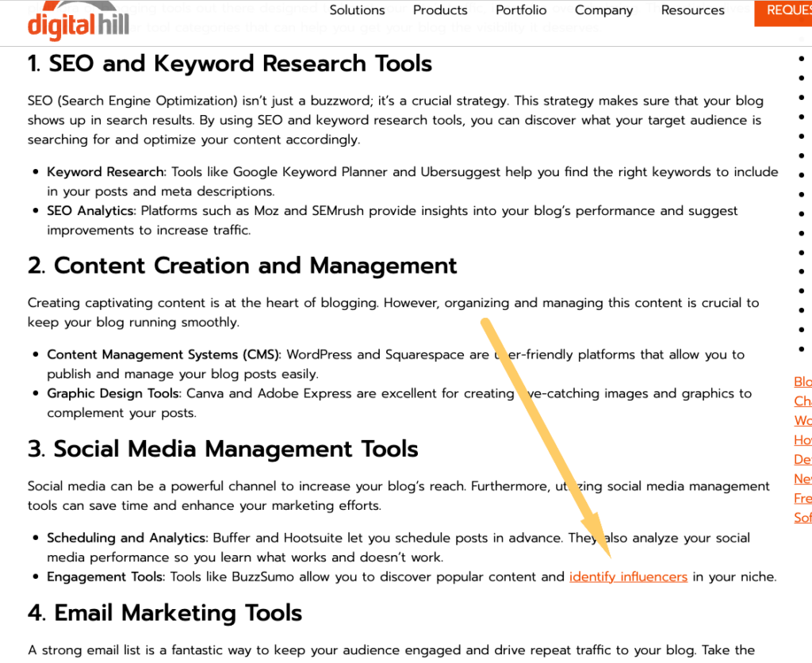This screenshot has height=663, width=812.
Task: Open the sidebar link starting with 'De'
Action: [x=802, y=459]
